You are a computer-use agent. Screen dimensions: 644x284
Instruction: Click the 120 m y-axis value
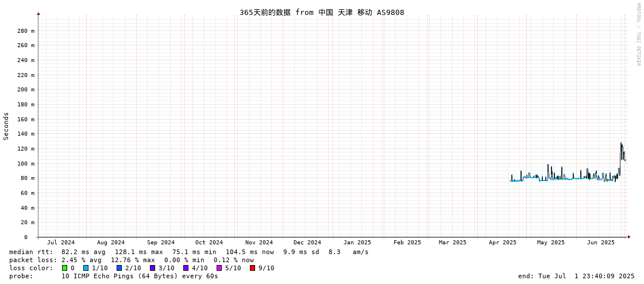coord(25,149)
